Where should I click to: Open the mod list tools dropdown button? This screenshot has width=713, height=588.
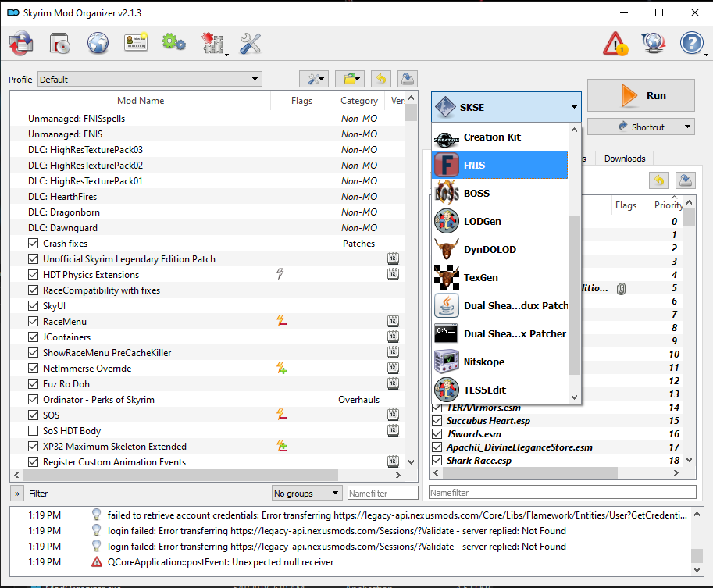(x=314, y=79)
